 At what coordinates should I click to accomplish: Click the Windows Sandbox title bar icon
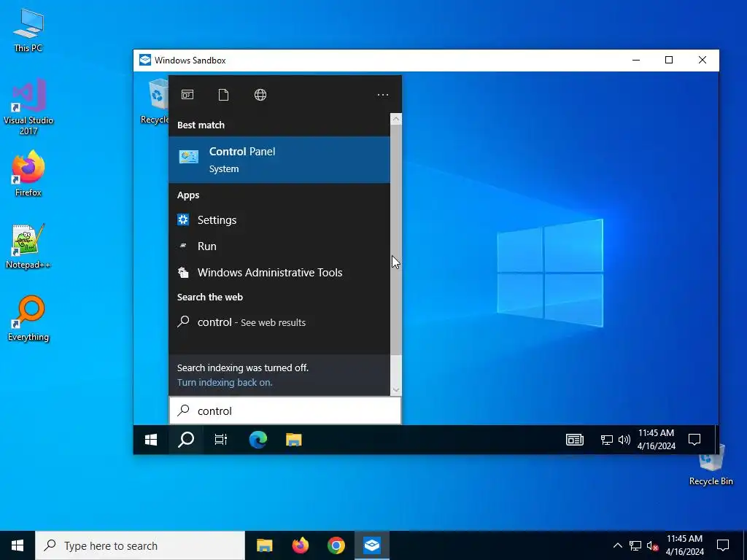pos(145,60)
